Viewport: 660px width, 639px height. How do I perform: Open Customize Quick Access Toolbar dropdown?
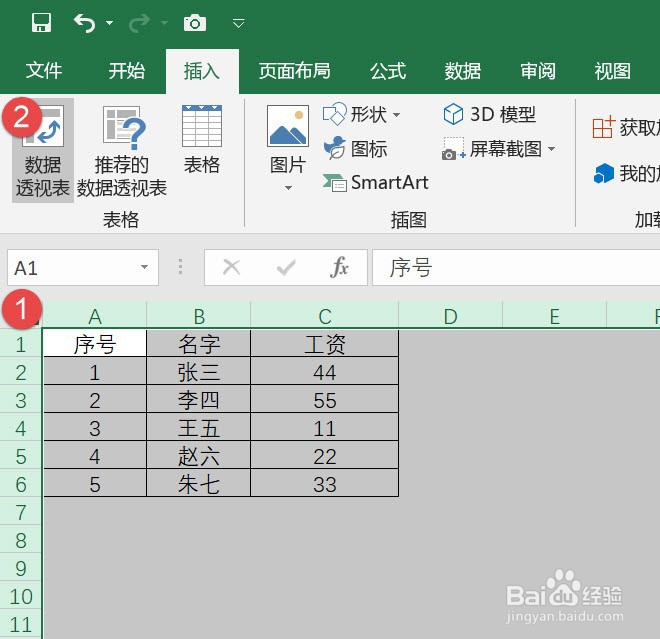239,23
